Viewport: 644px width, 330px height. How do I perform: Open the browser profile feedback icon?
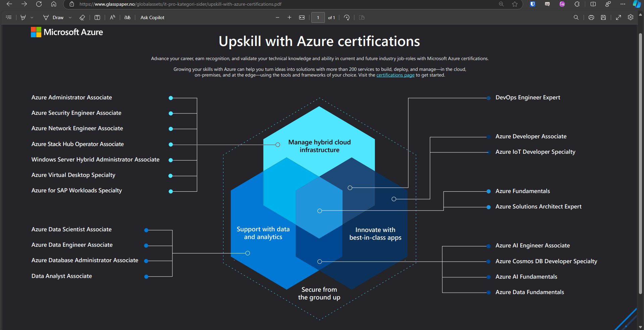click(608, 4)
